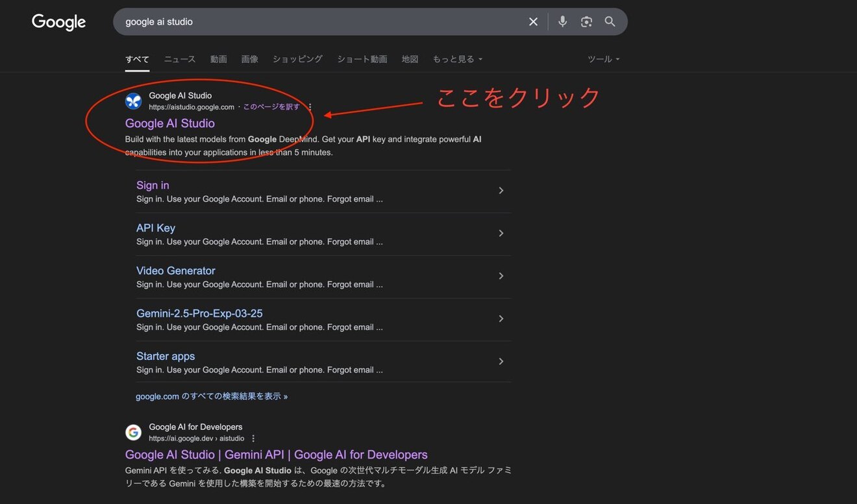Open the Gemini-2.5-Pro-Exp-03-25 sitelink
Viewport: 857px width, 504px height.
[199, 314]
